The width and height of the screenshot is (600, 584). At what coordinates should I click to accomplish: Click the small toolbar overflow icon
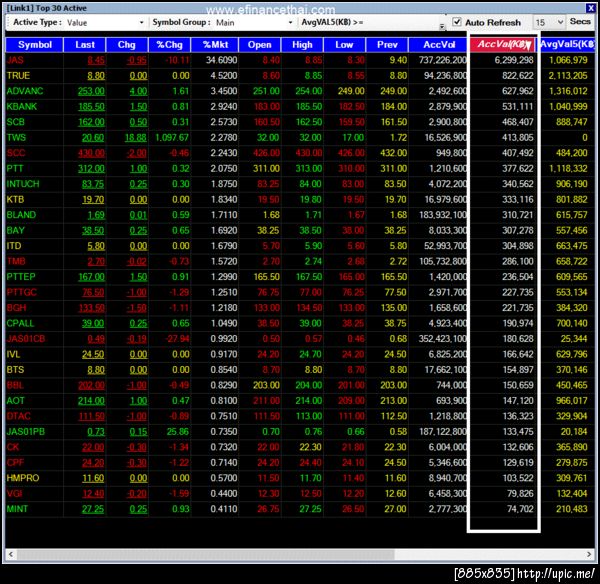click(x=442, y=26)
